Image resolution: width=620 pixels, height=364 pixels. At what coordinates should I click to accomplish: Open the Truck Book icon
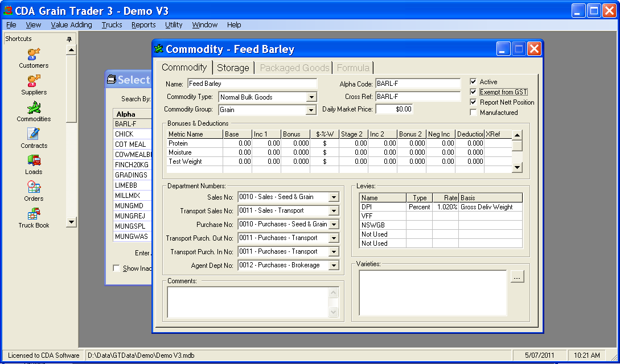point(34,214)
